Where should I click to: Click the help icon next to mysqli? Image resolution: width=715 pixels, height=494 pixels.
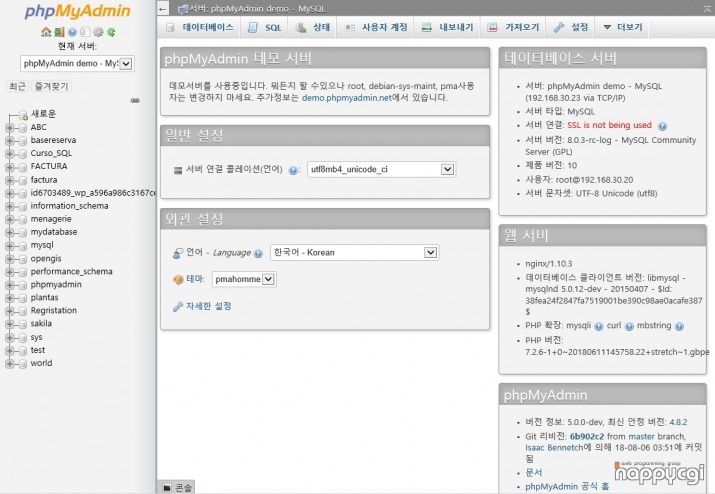(599, 327)
